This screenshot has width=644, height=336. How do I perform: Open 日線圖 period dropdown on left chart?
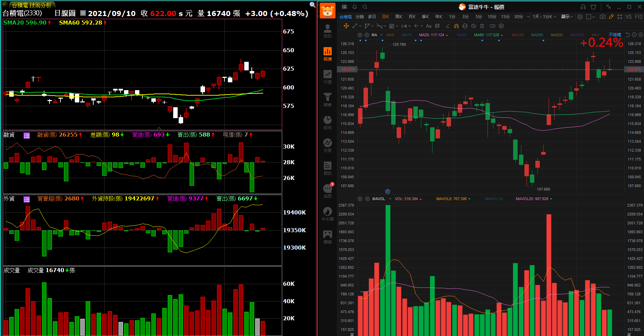click(x=83, y=13)
